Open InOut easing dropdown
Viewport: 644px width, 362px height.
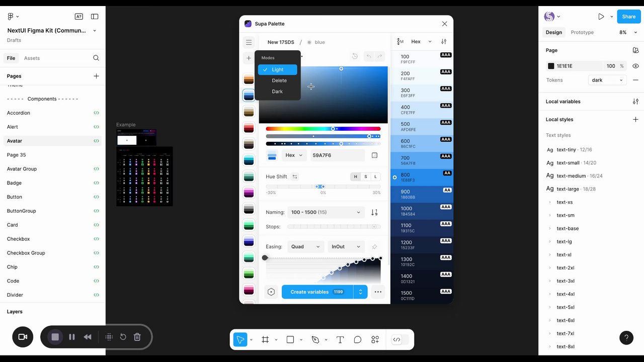tap(346, 246)
